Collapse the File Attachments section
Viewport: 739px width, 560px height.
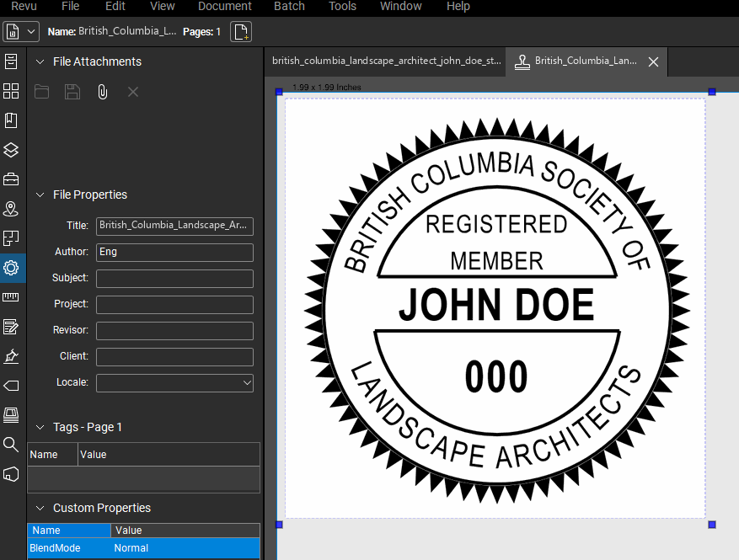[x=40, y=61]
